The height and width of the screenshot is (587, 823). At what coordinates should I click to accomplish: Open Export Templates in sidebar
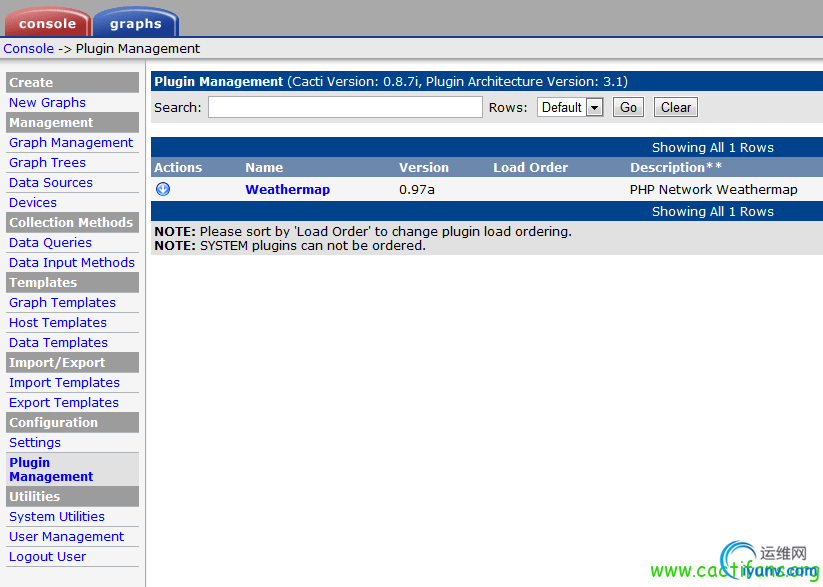64,402
